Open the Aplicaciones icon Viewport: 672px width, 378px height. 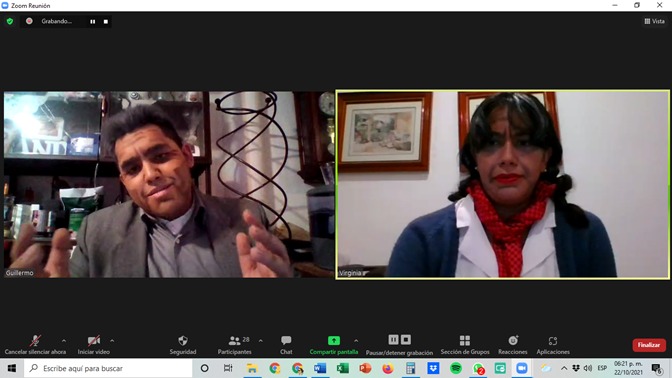point(553,345)
